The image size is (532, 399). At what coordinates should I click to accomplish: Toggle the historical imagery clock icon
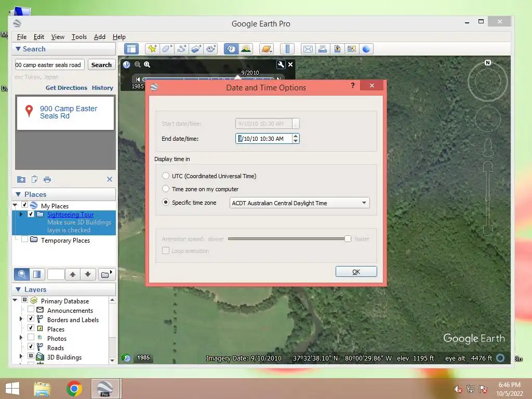click(x=231, y=49)
